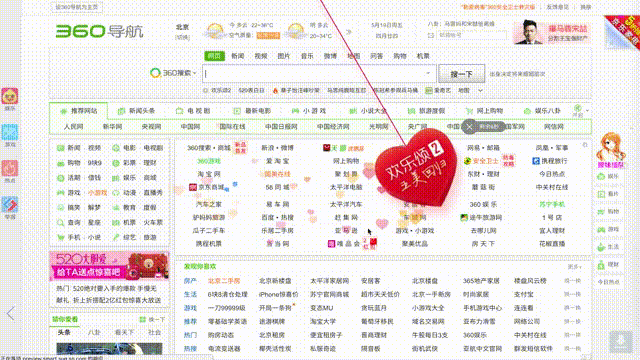Image resolution: width=640 pixels, height=360 pixels.
Task: Click 设360导航为主页 link at top
Action: pos(77,7)
